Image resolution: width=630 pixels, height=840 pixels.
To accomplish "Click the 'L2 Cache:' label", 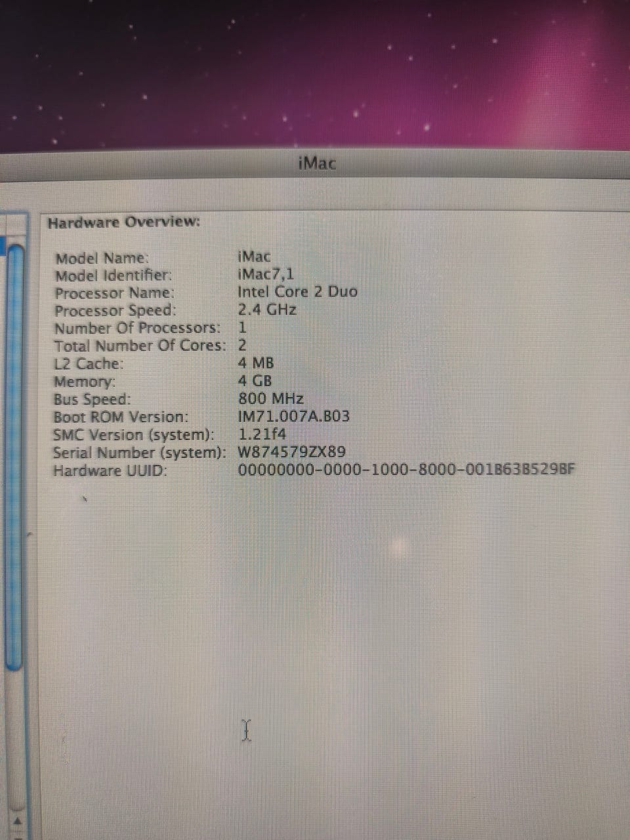I will 89,364.
